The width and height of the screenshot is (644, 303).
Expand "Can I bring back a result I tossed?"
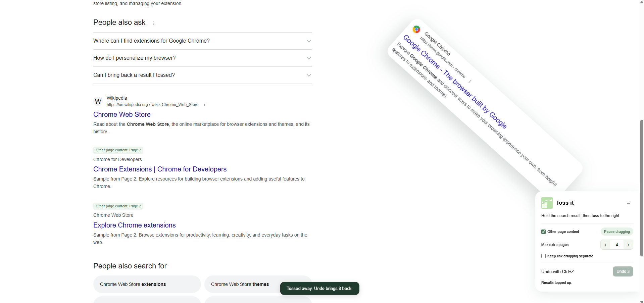[x=203, y=75]
